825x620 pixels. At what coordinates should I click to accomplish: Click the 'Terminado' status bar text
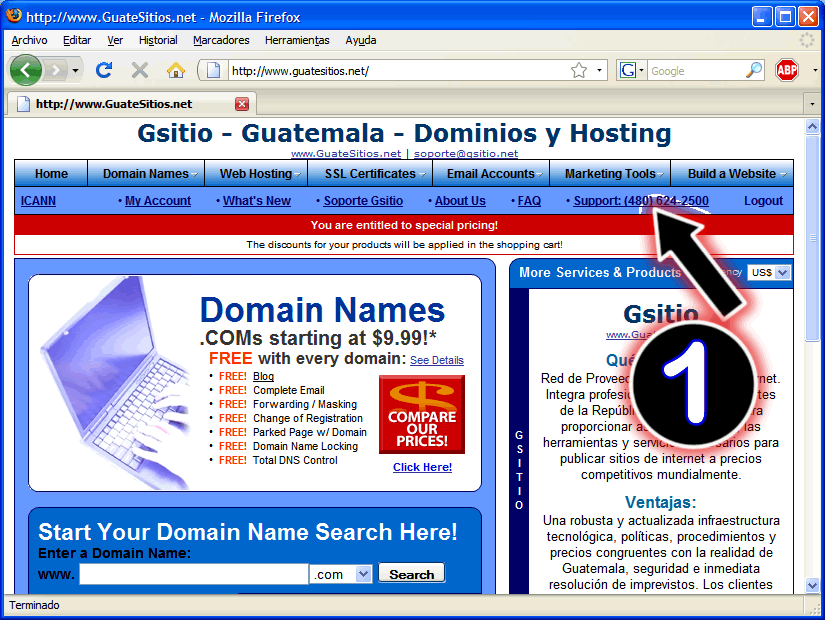coord(34,605)
